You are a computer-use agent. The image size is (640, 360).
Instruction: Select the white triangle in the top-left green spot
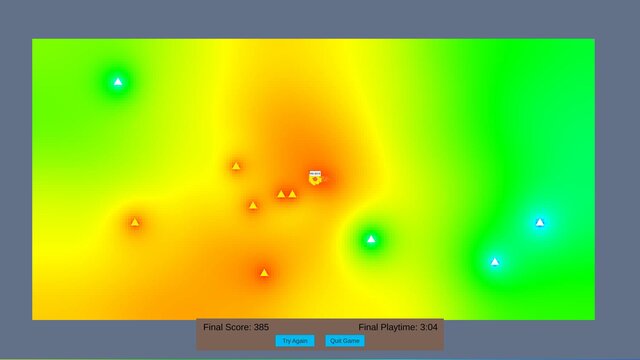[x=118, y=82]
